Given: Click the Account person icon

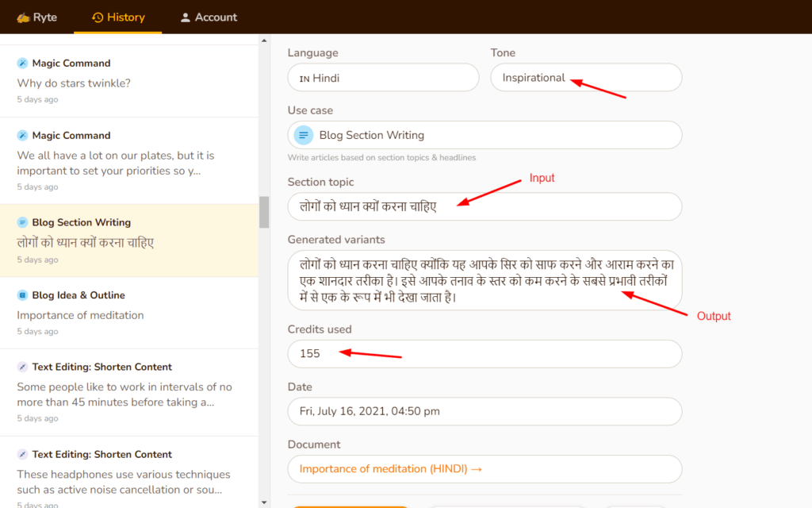Looking at the screenshot, I should pyautogui.click(x=186, y=17).
